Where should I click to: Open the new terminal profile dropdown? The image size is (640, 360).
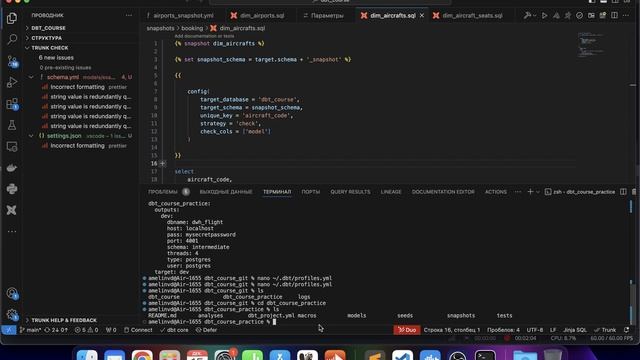coord(538,192)
